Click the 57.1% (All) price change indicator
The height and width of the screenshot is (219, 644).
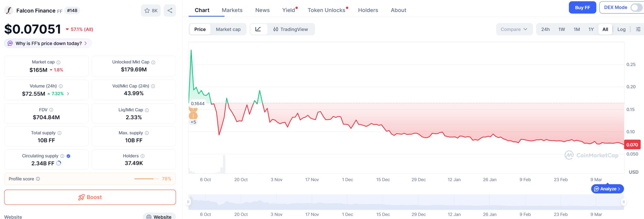[x=79, y=29]
